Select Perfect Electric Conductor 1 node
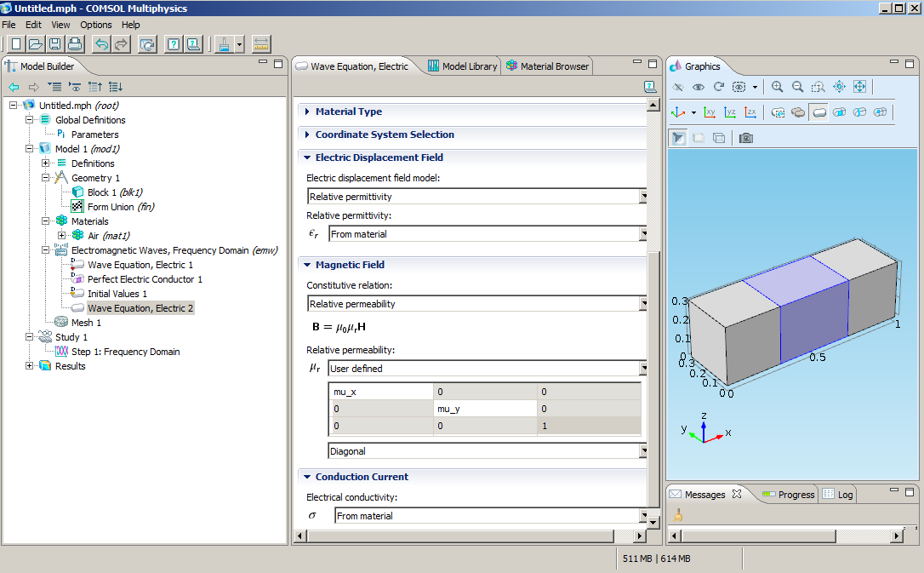This screenshot has height=573, width=924. (x=145, y=279)
